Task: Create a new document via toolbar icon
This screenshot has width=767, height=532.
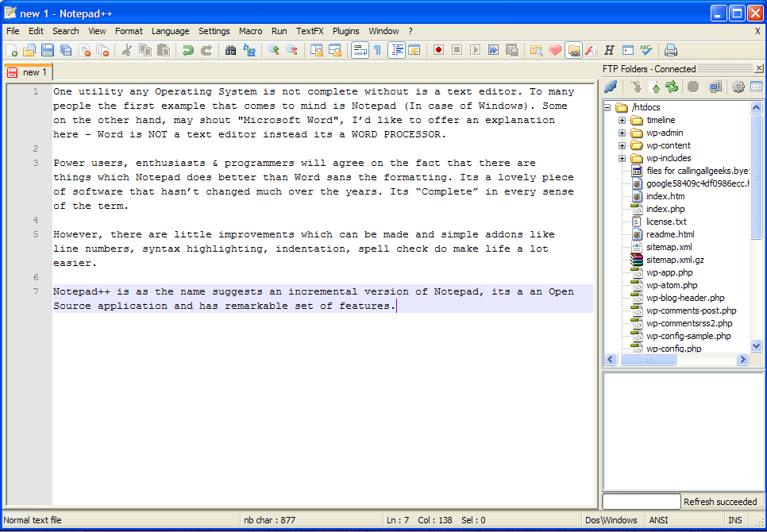Action: [11, 50]
